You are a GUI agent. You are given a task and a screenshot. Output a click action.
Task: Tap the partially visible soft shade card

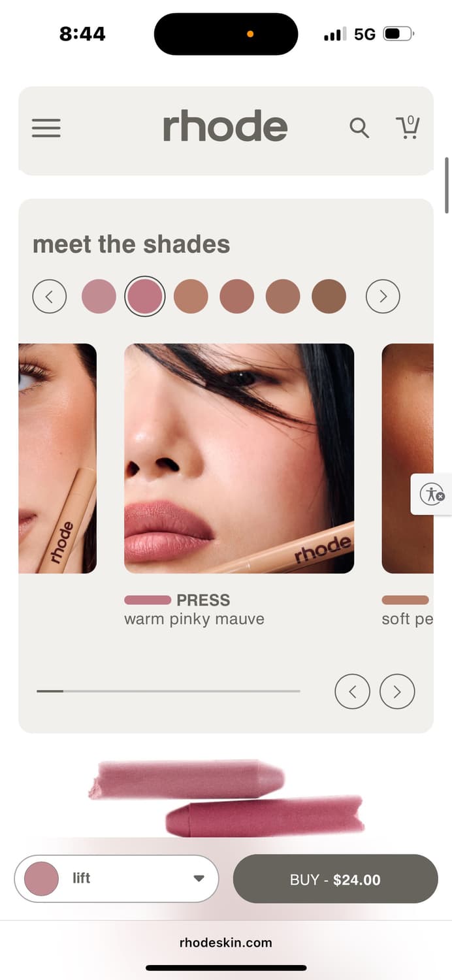(408, 458)
